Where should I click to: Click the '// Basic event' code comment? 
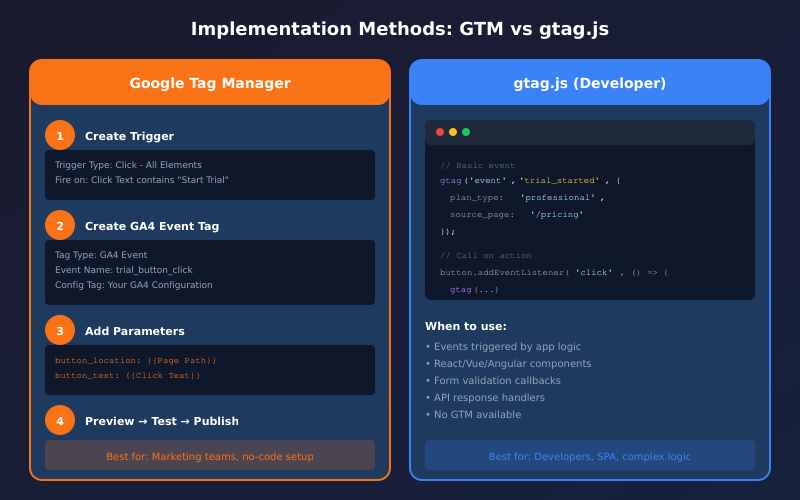(x=478, y=165)
